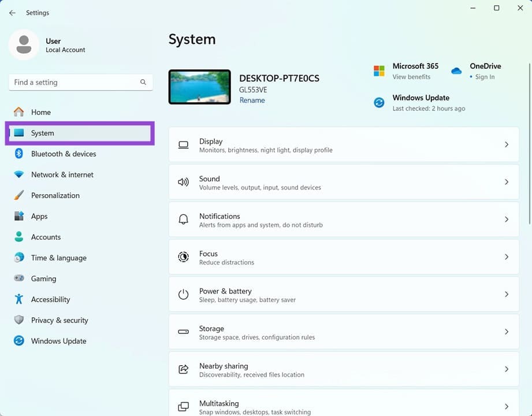The width and height of the screenshot is (532, 416).
Task: Click the Find a setting search box
Action: [75, 83]
